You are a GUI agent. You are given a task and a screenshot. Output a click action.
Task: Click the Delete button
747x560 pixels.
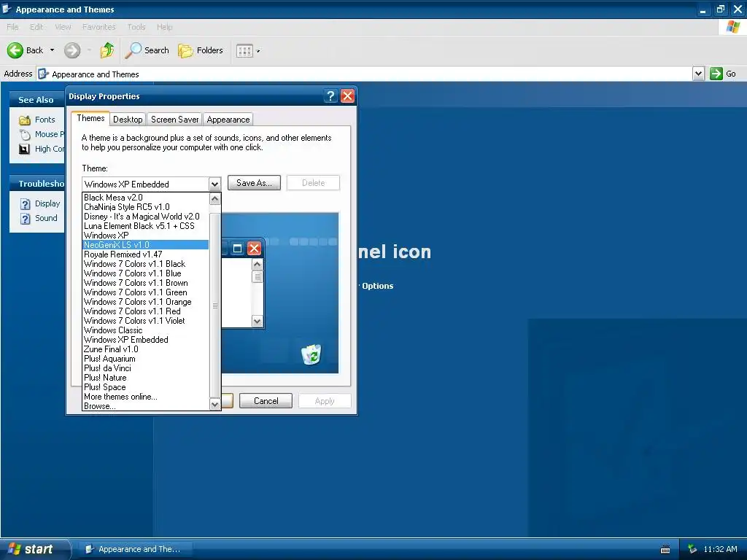coord(313,183)
